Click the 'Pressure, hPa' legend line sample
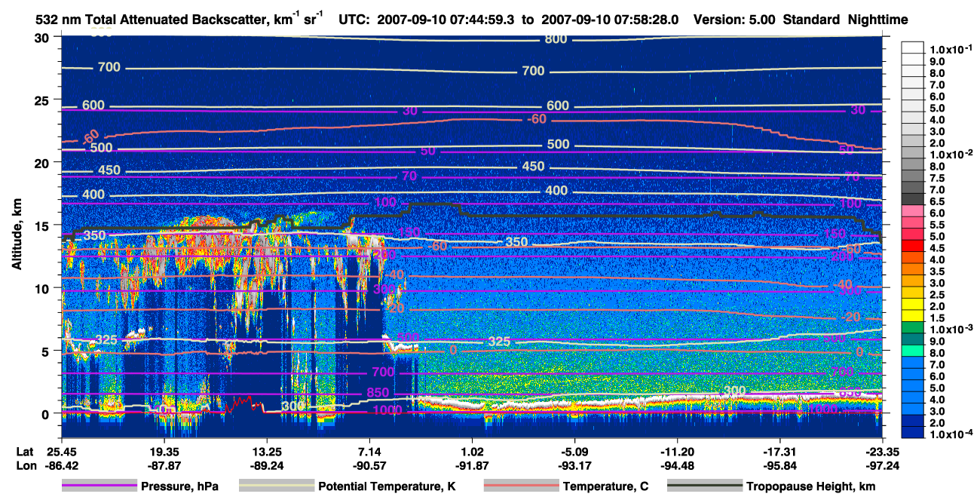Screen dimensions: 980x503 100,486
